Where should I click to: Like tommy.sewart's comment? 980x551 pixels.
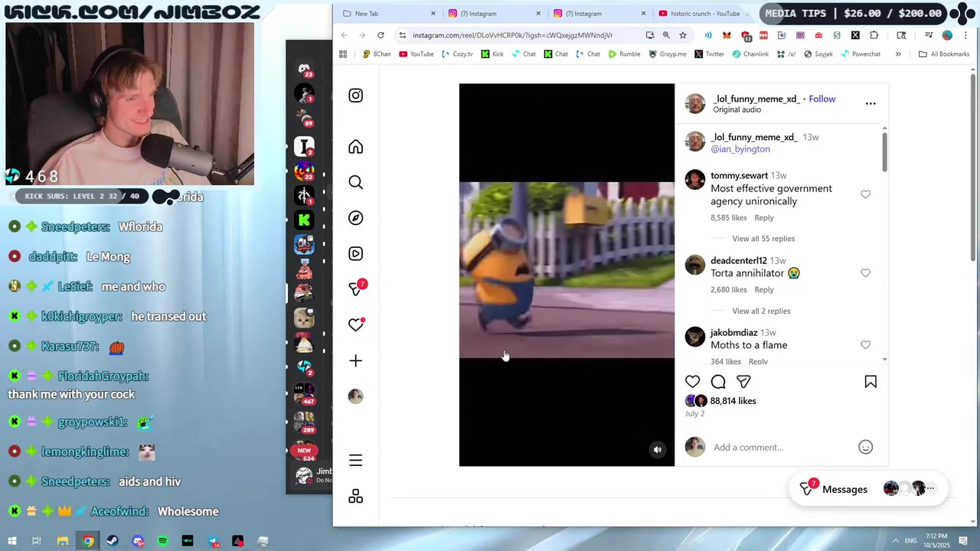(x=865, y=194)
